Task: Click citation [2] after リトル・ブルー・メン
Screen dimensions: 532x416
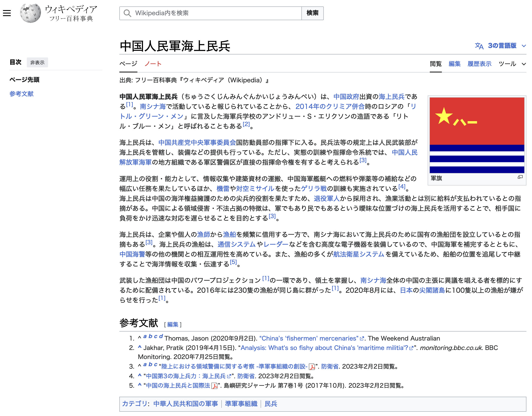Action: tap(246, 124)
